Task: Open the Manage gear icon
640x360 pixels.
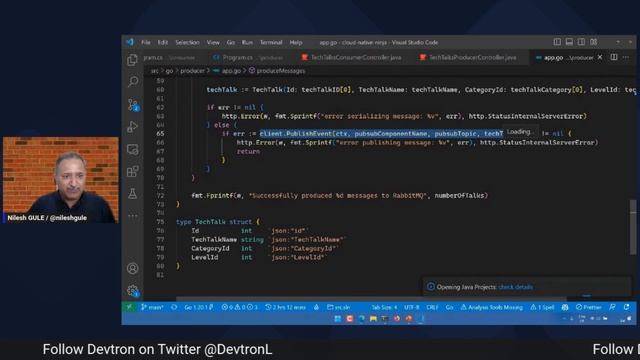Action: coord(133,291)
